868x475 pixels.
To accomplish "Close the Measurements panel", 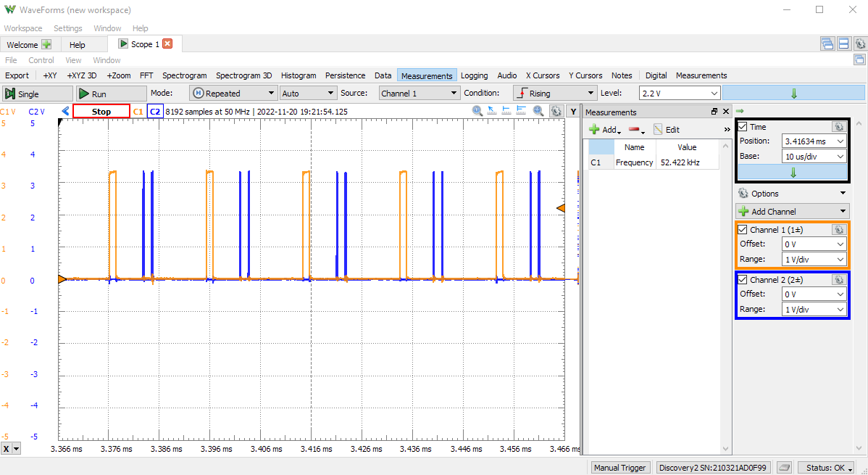I will pos(726,112).
